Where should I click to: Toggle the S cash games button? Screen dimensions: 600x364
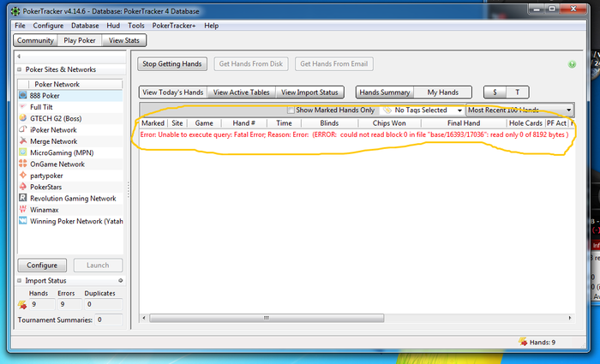click(x=495, y=92)
